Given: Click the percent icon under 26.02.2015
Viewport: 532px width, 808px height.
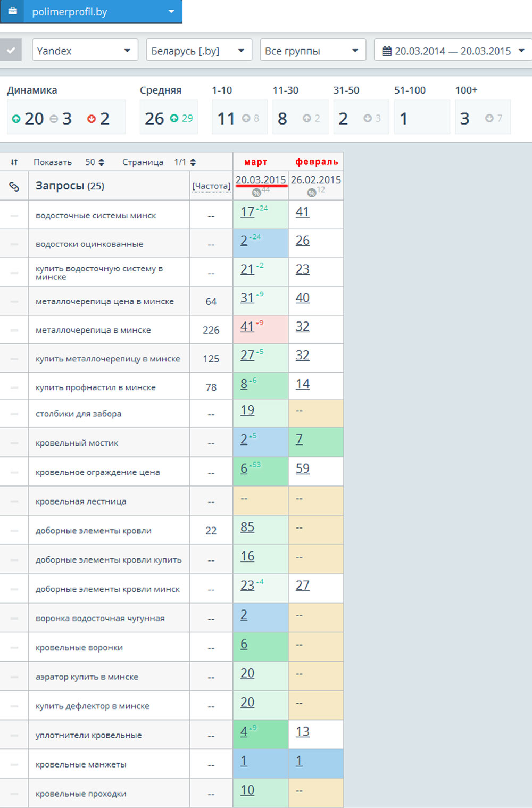Looking at the screenshot, I should pos(312,193).
